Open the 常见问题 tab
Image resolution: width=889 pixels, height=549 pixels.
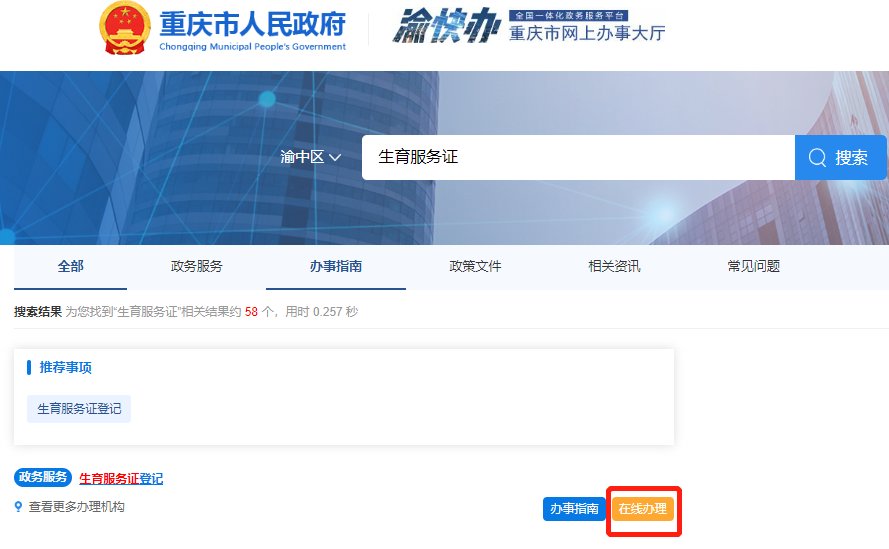pos(753,266)
